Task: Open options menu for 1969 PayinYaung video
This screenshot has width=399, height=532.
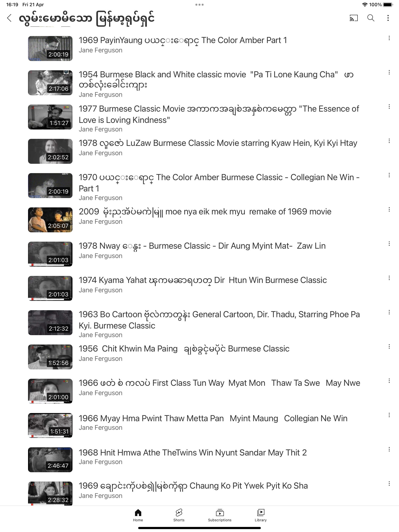Action: coord(389,38)
